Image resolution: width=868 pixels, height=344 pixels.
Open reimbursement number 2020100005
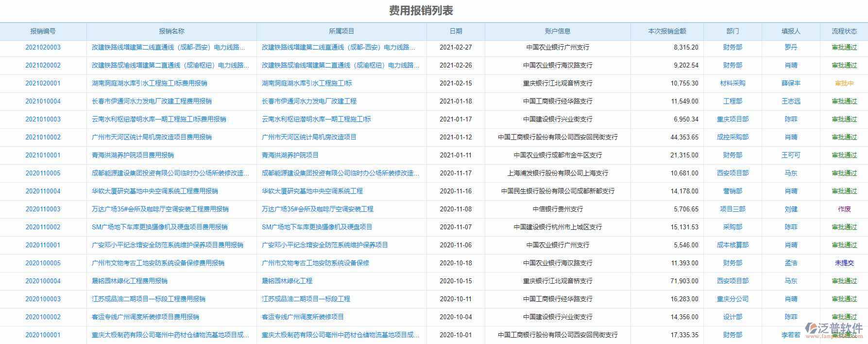click(x=43, y=263)
